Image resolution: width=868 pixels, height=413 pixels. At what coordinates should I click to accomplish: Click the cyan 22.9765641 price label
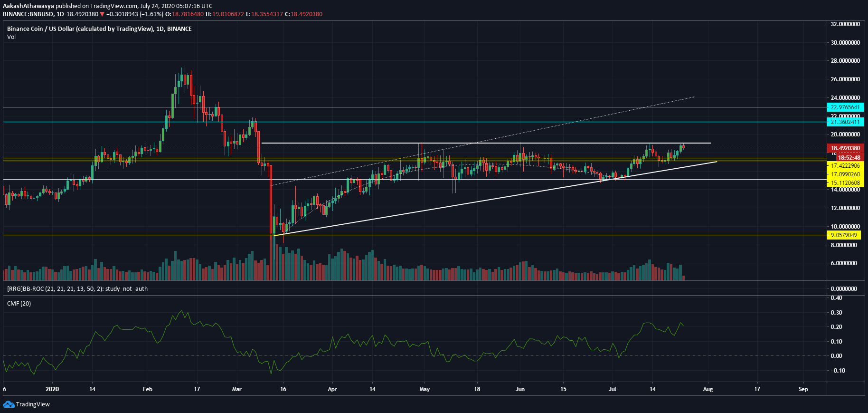[845, 107]
